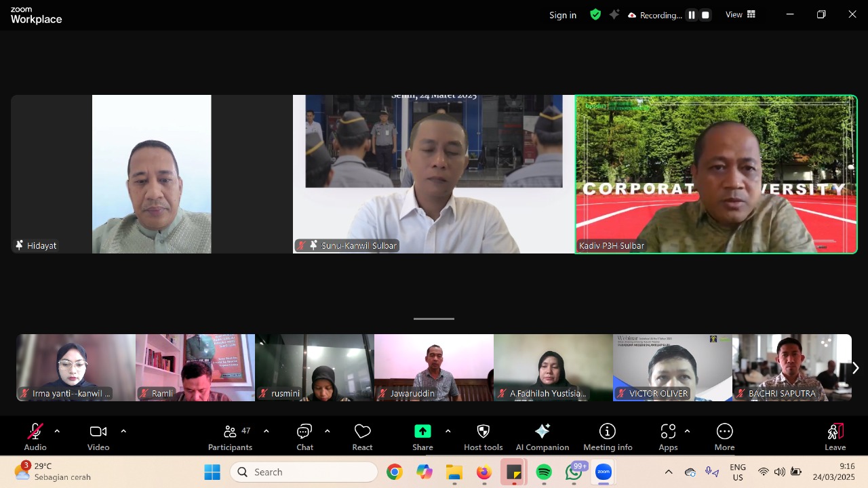The height and width of the screenshot is (488, 868).
Task: Expand video options arrow next to Video
Action: coord(123,431)
